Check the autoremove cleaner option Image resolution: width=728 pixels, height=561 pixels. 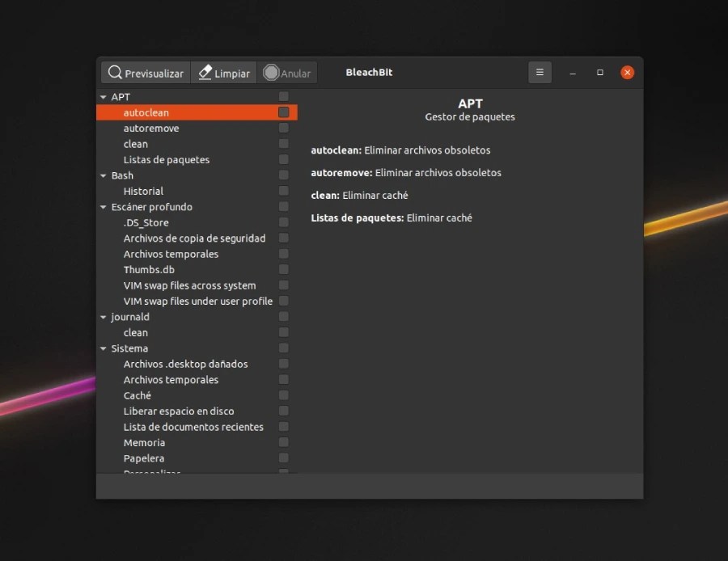(284, 128)
